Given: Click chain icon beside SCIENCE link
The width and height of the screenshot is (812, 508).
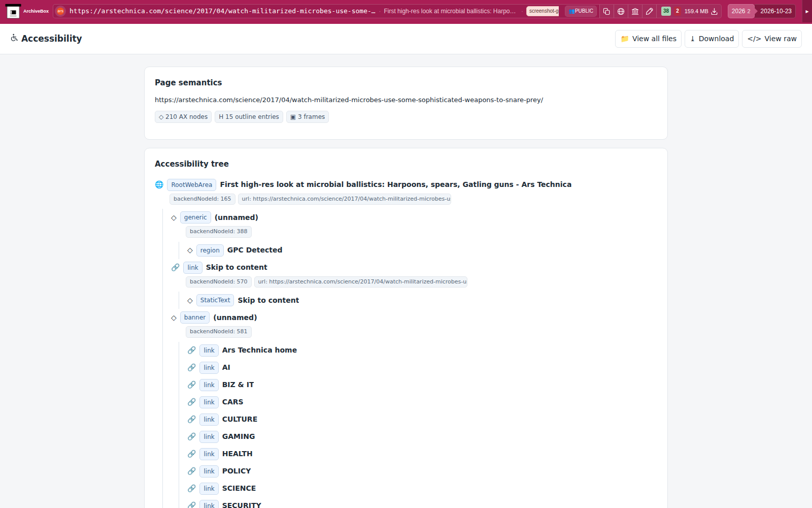Looking at the screenshot, I should click(191, 488).
